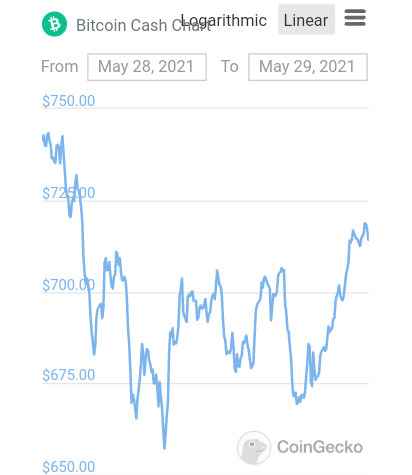The width and height of the screenshot is (412, 475).
Task: Open the From date field May 28, 2021
Action: (147, 67)
